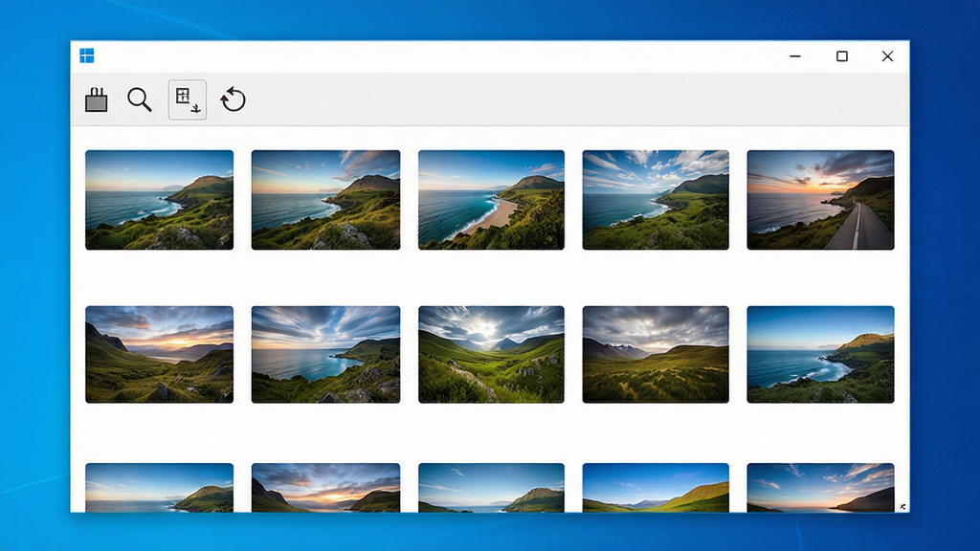Open the bag-shaped store icon in the toolbar

(97, 99)
